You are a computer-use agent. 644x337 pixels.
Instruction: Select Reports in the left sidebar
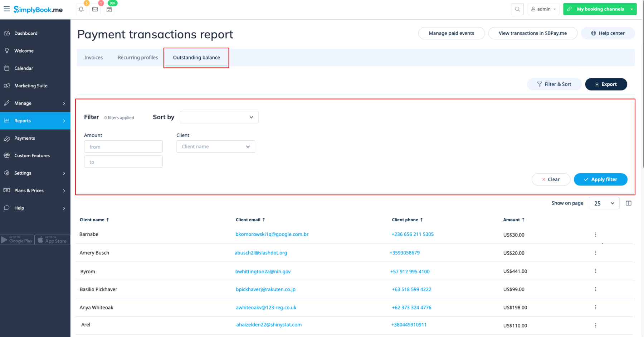click(x=22, y=121)
